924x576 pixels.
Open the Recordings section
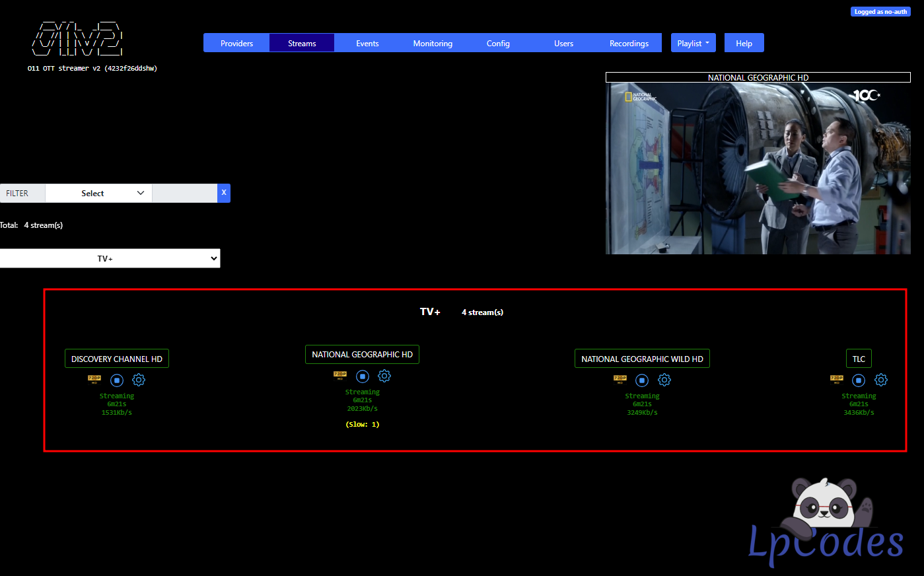click(628, 42)
